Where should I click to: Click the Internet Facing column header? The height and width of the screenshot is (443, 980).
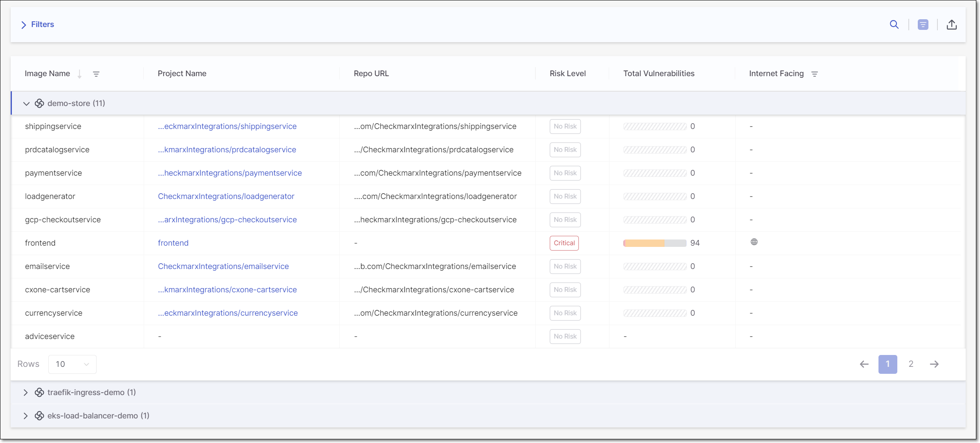(776, 74)
